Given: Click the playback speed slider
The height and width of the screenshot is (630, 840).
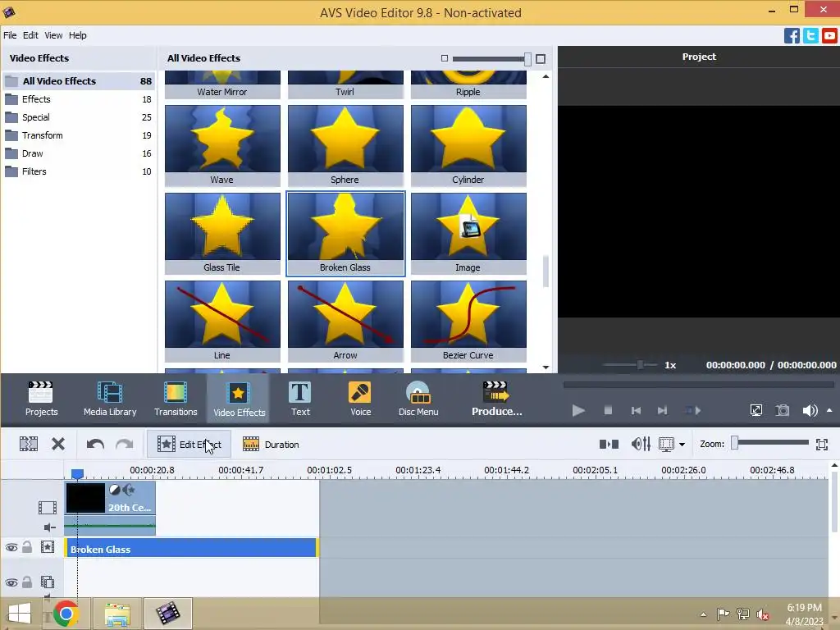Looking at the screenshot, I should click(x=630, y=365).
